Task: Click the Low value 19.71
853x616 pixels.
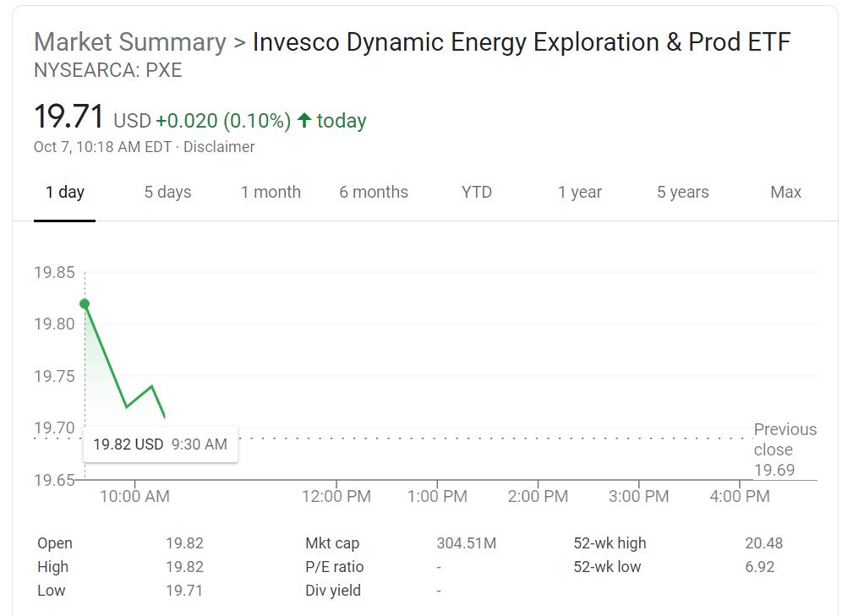Action: pyautogui.click(x=184, y=591)
